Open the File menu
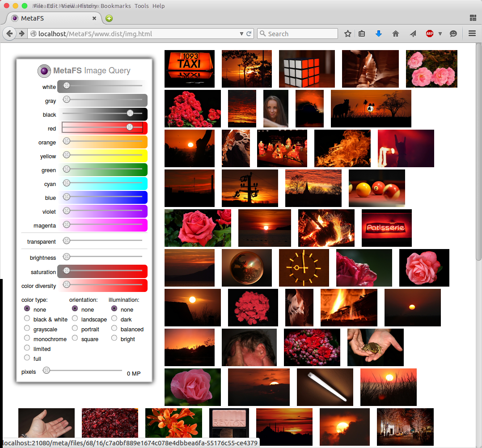This screenshot has width=482, height=448. 38,6
